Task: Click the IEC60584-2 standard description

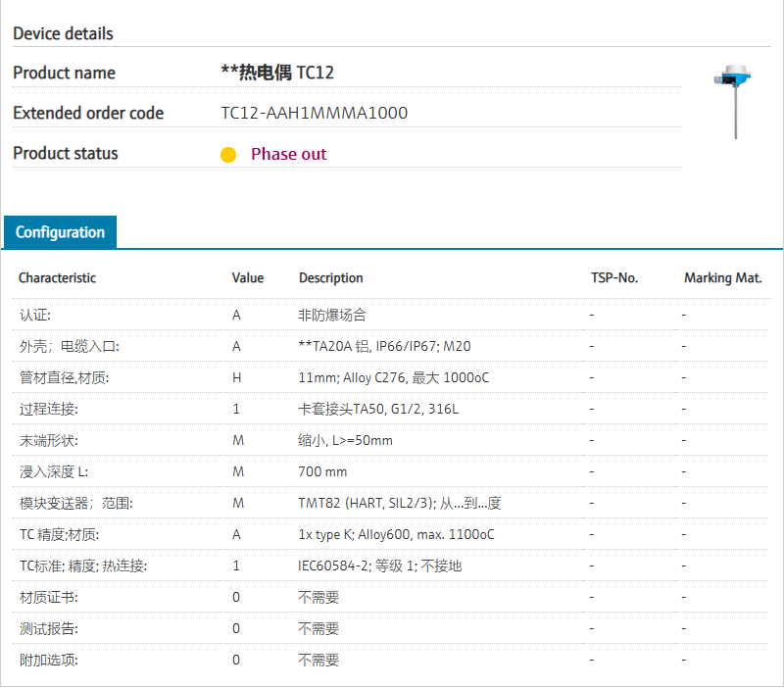Action: point(379,565)
